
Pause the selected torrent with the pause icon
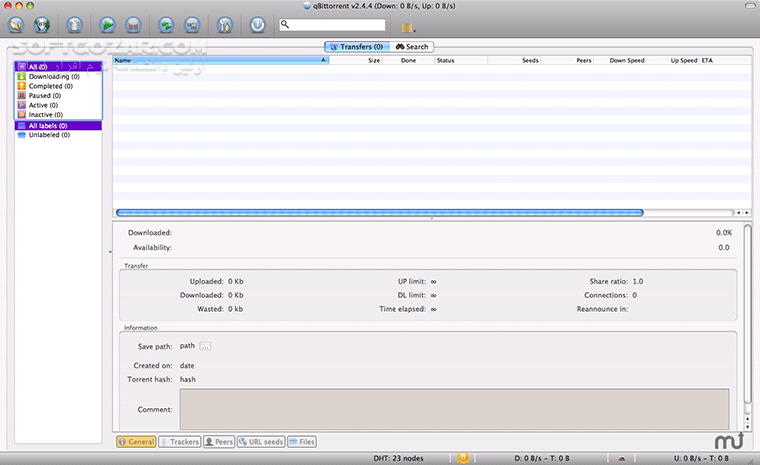(133, 25)
